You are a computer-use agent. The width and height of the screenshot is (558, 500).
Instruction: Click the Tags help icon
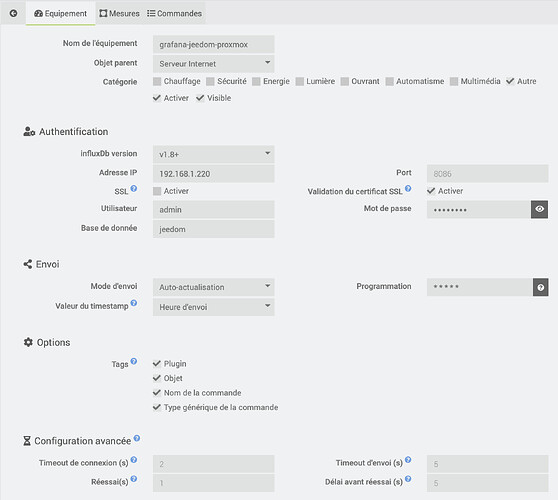pos(134,361)
